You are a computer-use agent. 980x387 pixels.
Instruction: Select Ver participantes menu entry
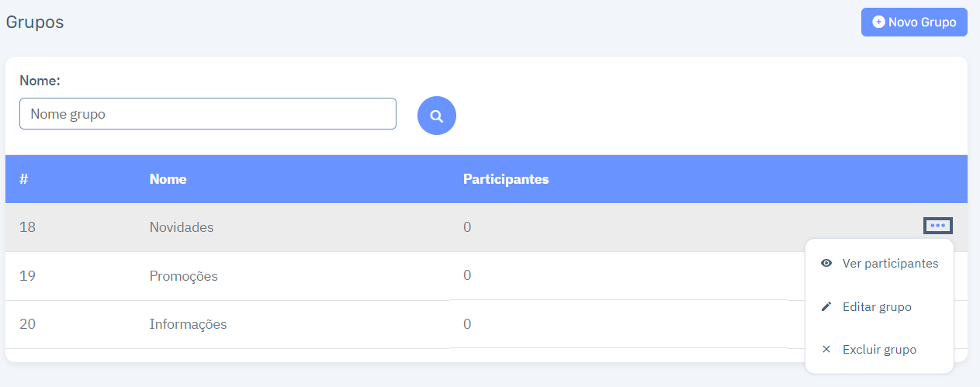point(879,264)
